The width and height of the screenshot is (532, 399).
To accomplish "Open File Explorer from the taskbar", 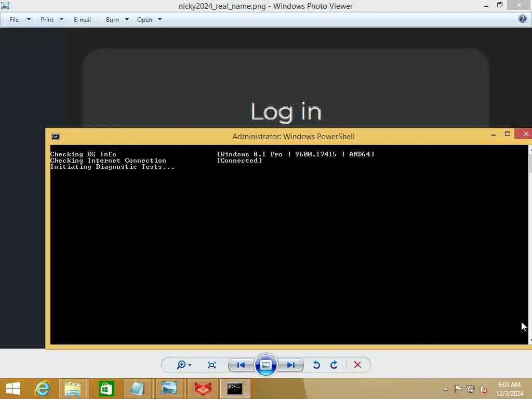I will coord(74,389).
